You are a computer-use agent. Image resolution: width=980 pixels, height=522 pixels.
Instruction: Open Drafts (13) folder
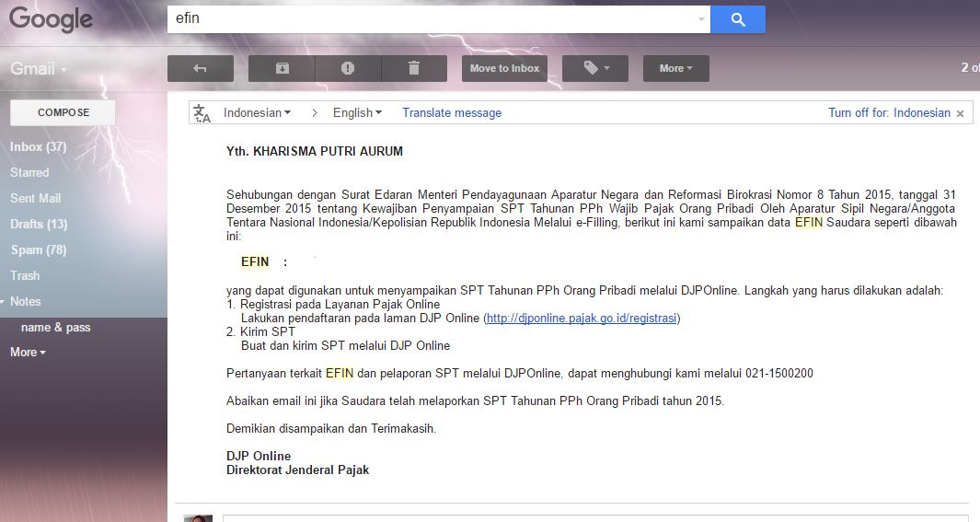[39, 224]
